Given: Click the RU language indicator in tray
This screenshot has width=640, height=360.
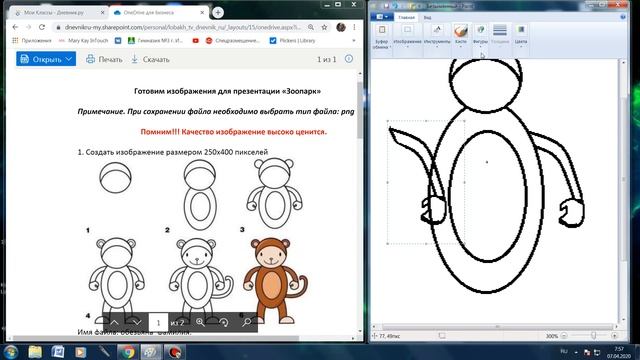Looking at the screenshot, I should (564, 351).
